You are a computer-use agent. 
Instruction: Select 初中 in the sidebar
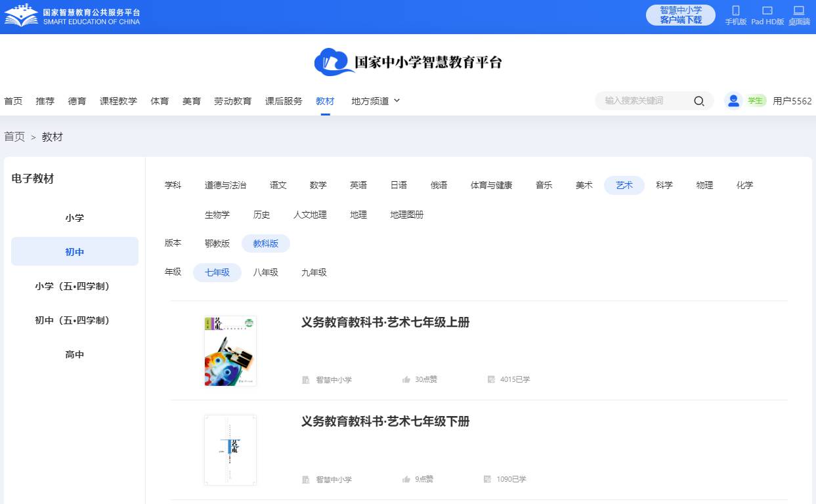point(75,251)
